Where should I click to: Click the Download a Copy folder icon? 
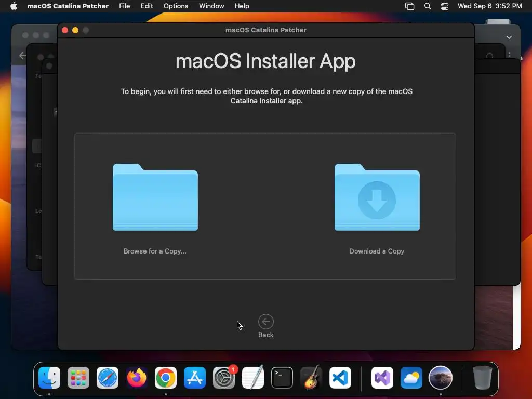point(377,197)
